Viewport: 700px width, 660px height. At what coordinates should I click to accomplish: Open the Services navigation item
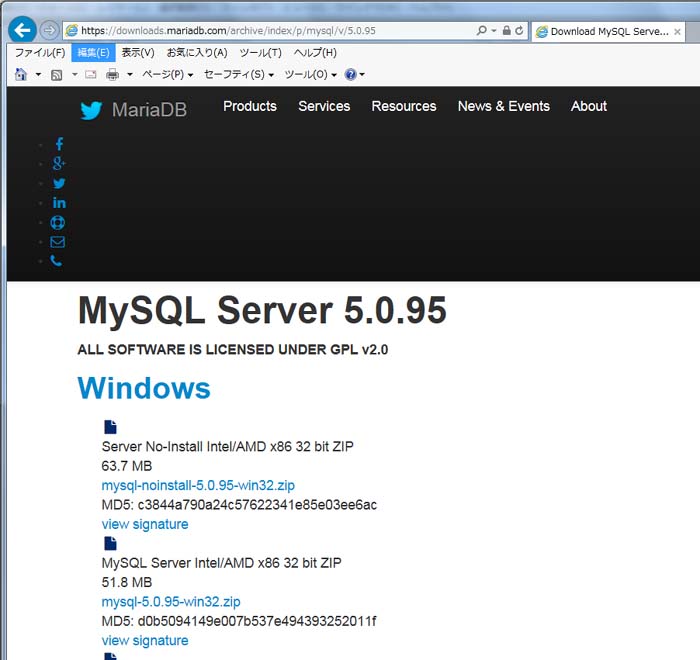tap(324, 106)
